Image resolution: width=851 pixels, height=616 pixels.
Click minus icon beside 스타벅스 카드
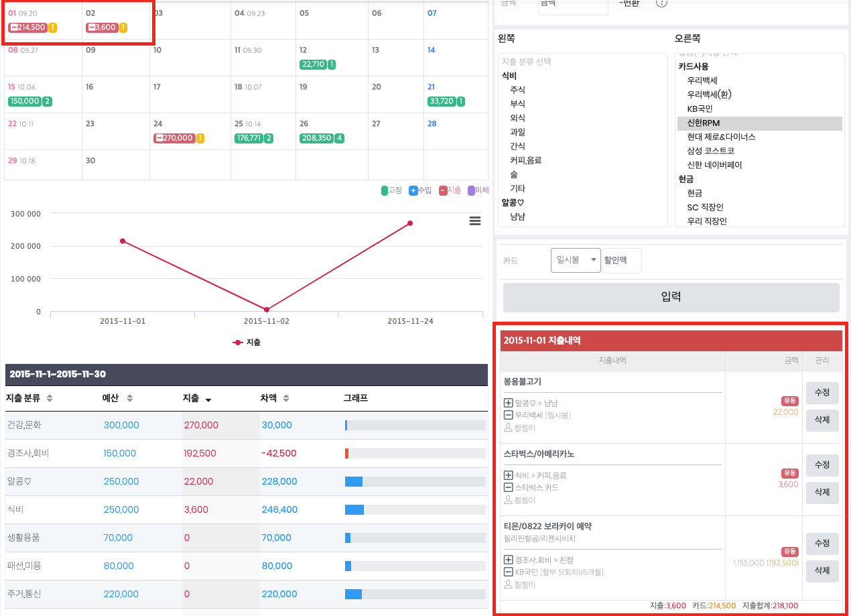tap(508, 487)
